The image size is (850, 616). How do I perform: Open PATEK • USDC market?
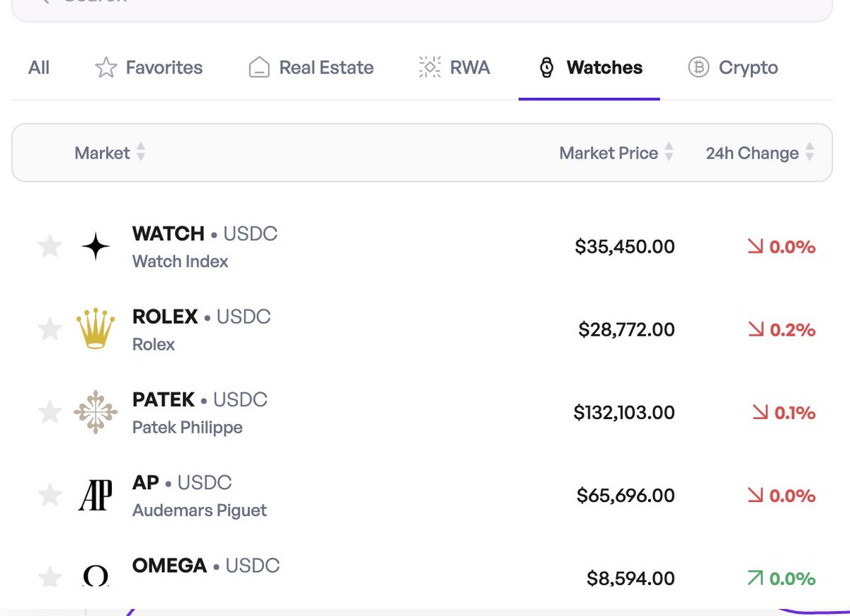point(200,399)
